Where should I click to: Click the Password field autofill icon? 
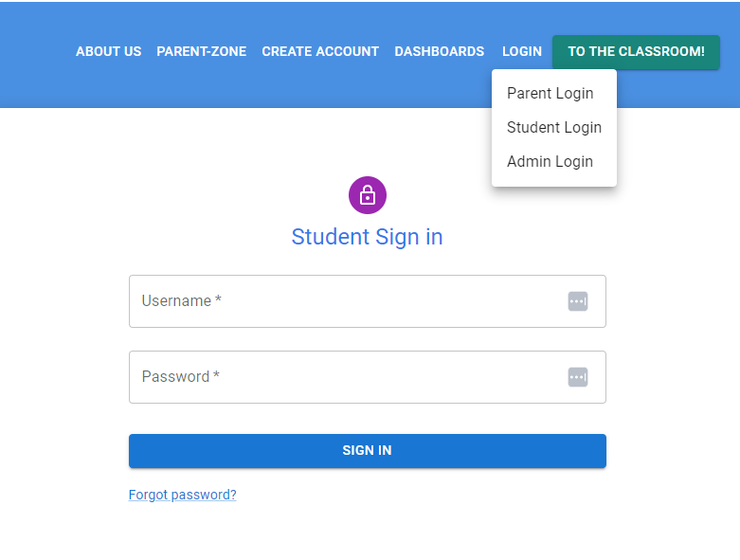[578, 377]
